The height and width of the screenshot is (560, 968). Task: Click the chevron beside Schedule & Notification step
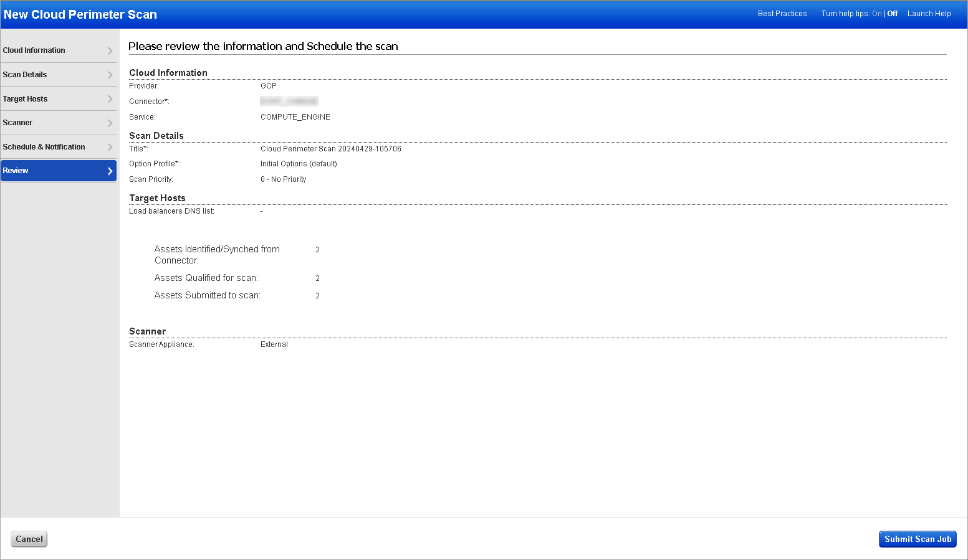point(110,146)
